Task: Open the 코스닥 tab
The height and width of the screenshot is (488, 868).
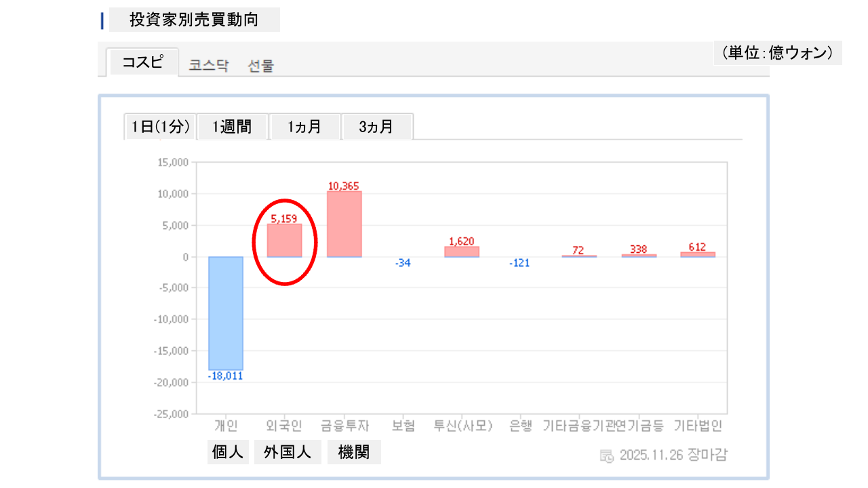Action: (209, 66)
